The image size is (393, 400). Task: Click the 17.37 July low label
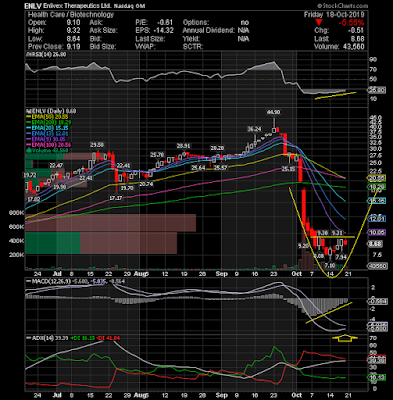(116, 198)
